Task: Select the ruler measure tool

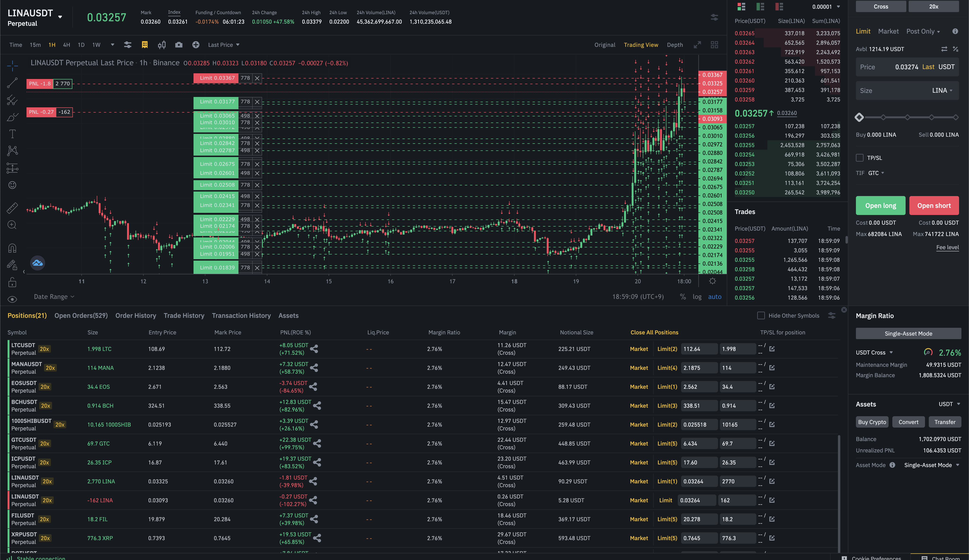Action: tap(12, 208)
